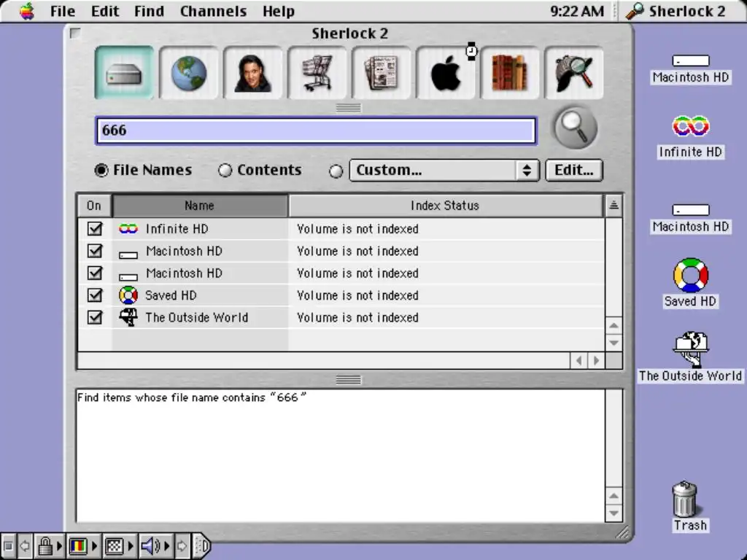Click the channel bar grip handle
This screenshot has width=747, height=560.
tap(348, 108)
